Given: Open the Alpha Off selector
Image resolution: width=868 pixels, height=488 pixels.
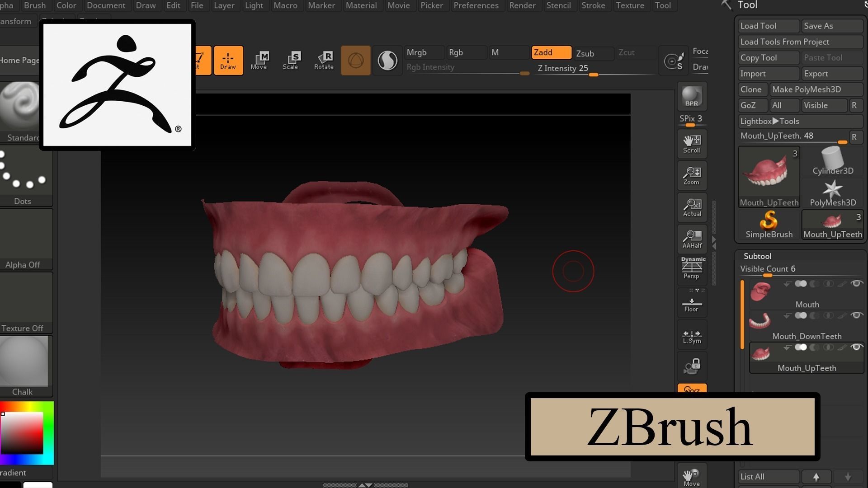Looking at the screenshot, I should 26,239.
